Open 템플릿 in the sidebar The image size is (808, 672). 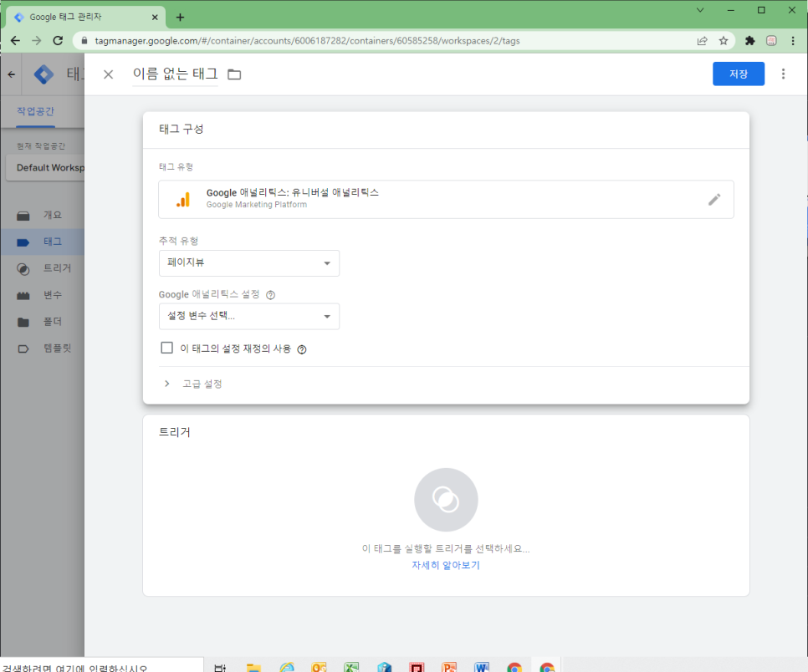tap(43, 348)
